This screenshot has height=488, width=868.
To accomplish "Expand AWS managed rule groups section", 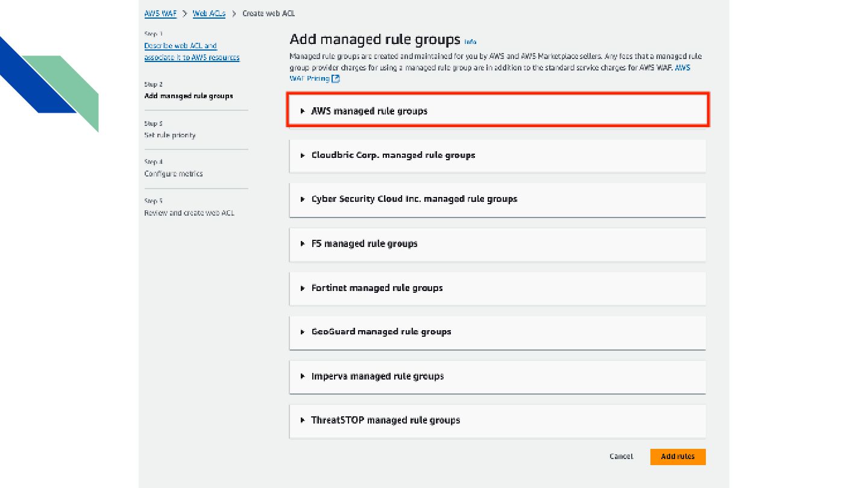I will (x=369, y=111).
